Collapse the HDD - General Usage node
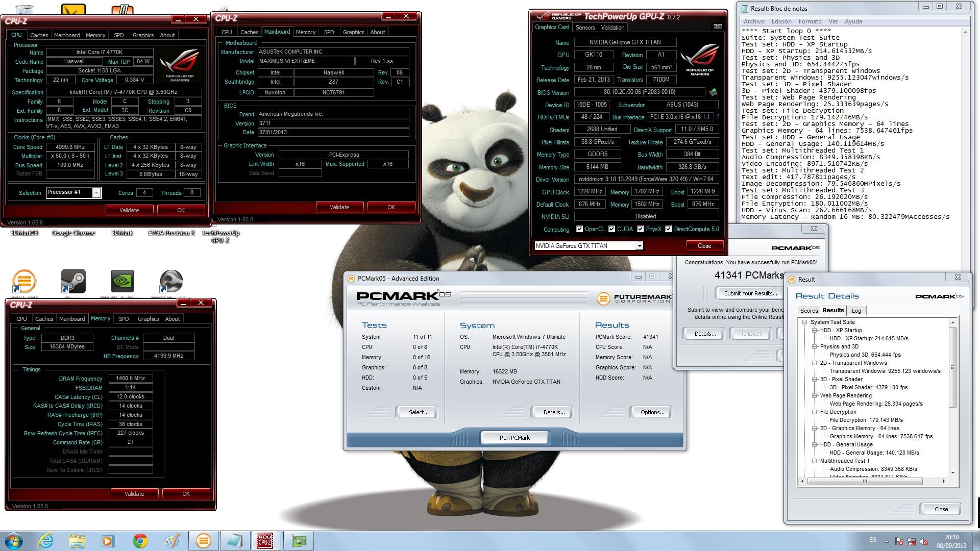Viewport: 980px width, 551px height. [815, 444]
